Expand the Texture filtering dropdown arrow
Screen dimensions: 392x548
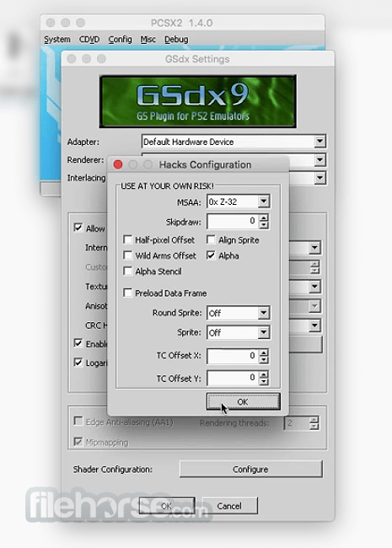314,287
